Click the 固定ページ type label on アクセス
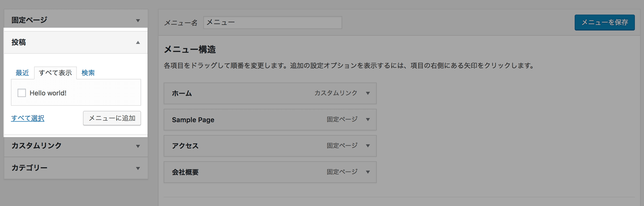The image size is (644, 206). [x=342, y=146]
